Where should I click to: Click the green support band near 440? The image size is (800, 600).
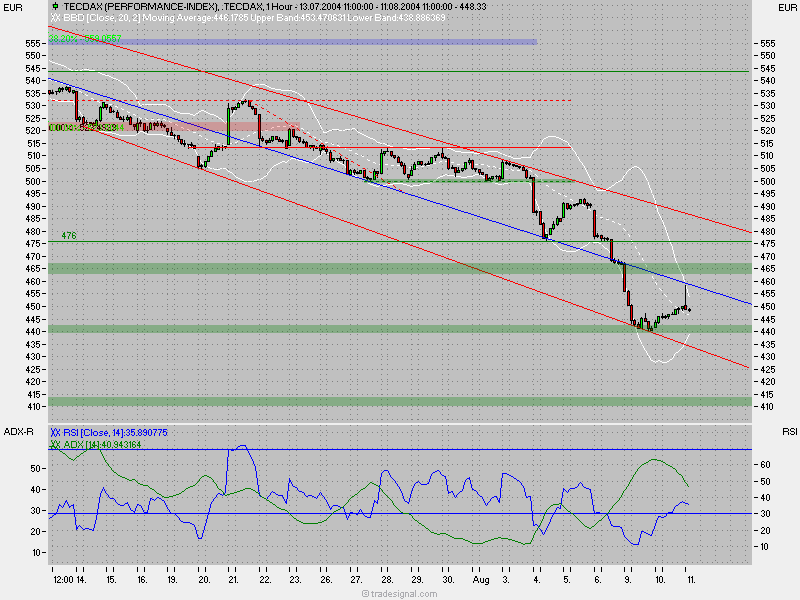[x=300, y=330]
